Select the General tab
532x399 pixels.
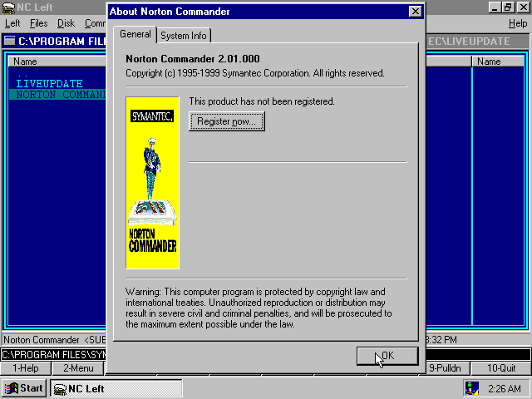[135, 34]
